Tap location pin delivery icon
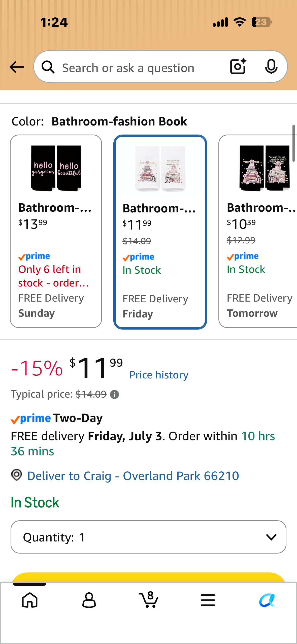 click(17, 475)
